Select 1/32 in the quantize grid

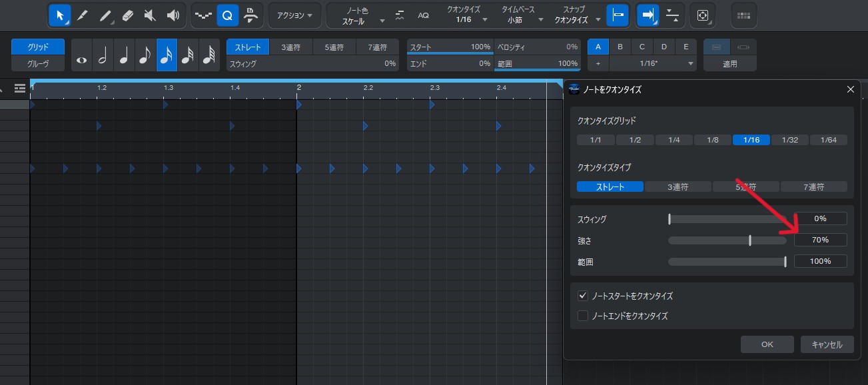789,140
